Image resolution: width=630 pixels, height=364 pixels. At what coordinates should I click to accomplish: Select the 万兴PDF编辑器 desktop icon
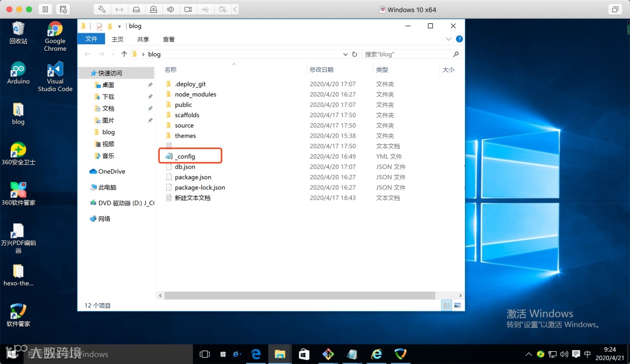tap(18, 238)
